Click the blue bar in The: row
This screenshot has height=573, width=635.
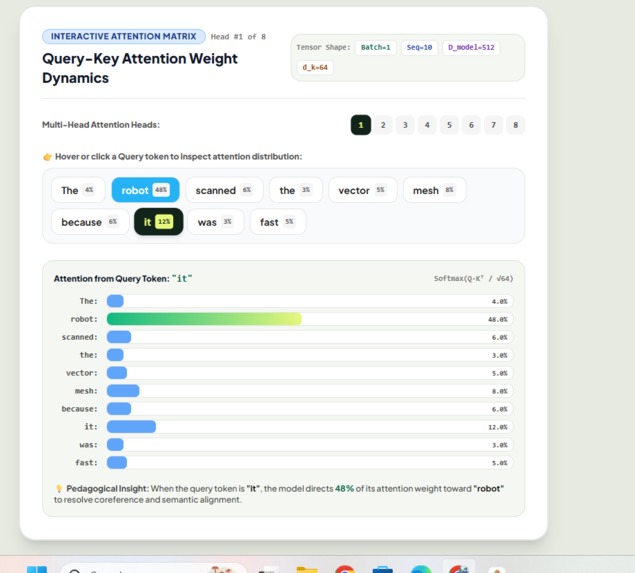(x=115, y=301)
